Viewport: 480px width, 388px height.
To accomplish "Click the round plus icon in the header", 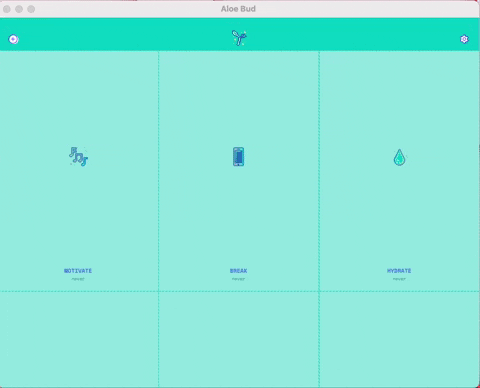I will click(x=13, y=39).
